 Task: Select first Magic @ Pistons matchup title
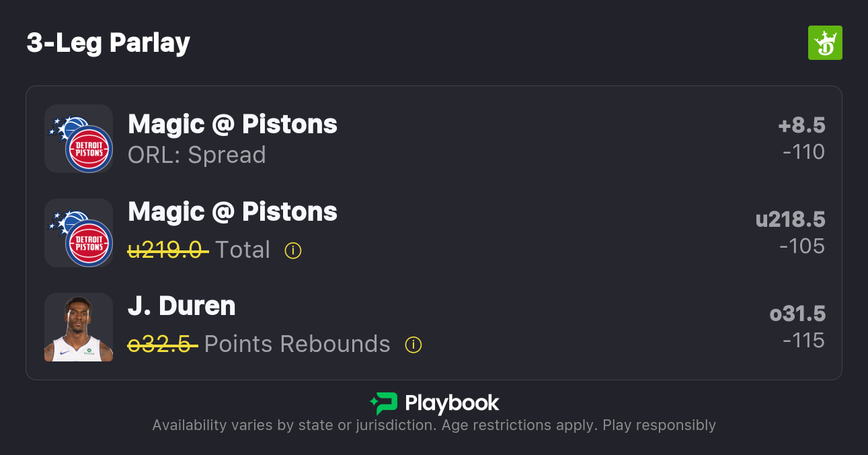(233, 125)
